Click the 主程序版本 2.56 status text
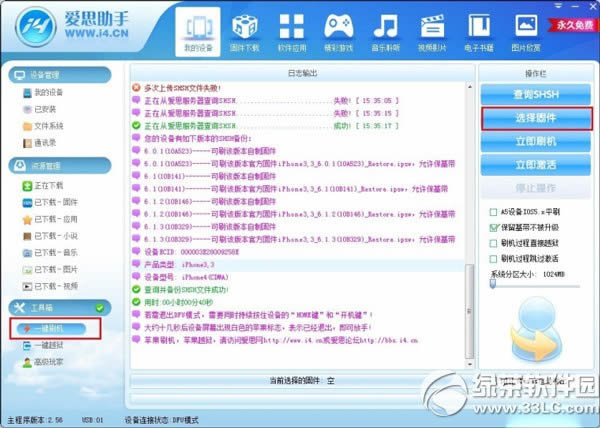The height and width of the screenshot is (428, 600). pyautogui.click(x=35, y=420)
